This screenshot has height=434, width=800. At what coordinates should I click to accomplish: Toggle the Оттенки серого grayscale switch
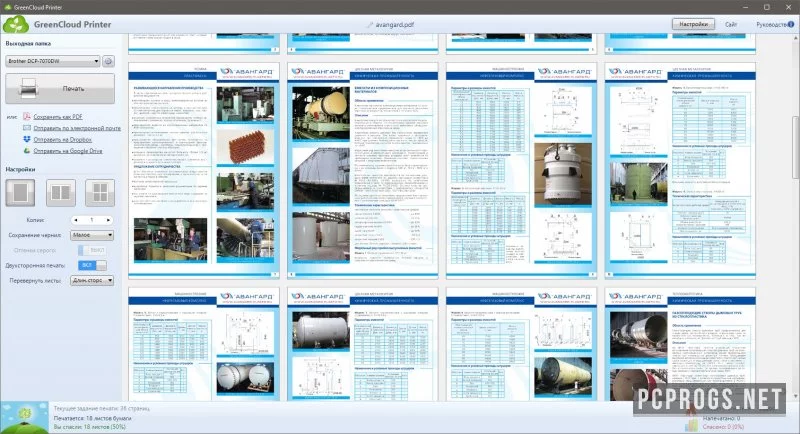coord(92,250)
